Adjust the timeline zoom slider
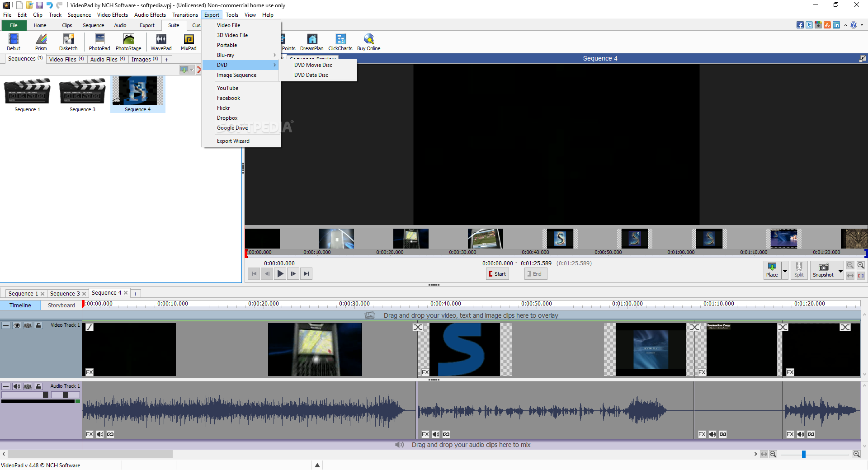The image size is (868, 470). (x=804, y=454)
